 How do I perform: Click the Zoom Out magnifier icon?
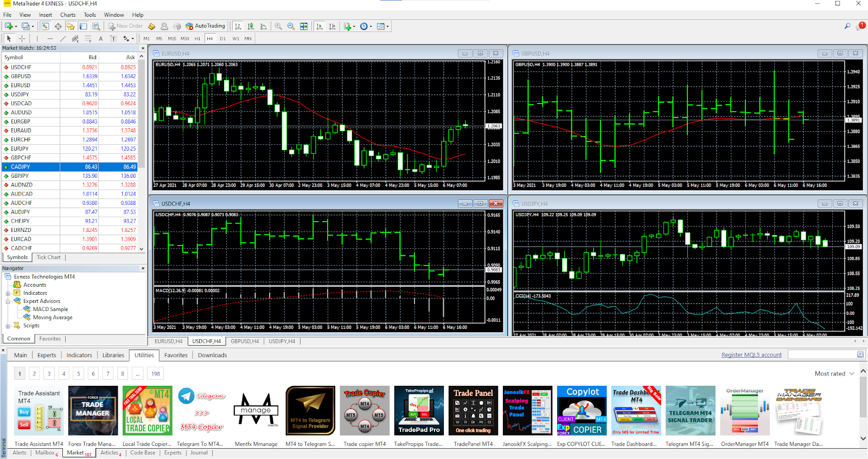(291, 26)
